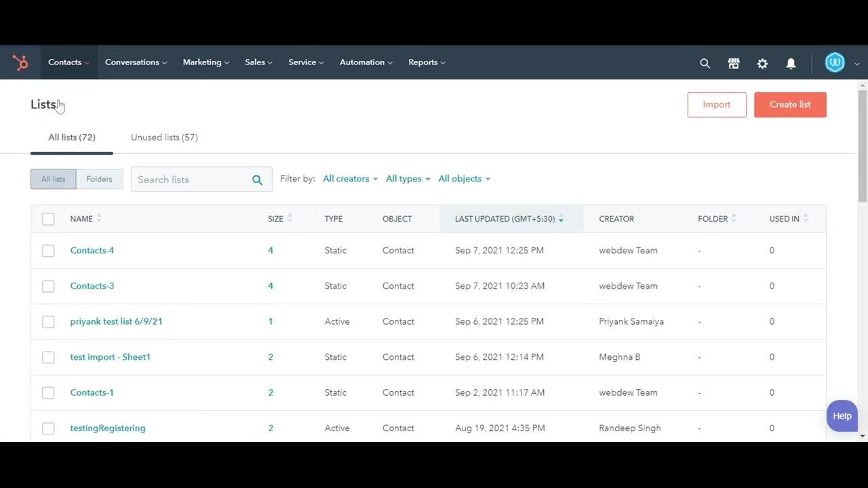Open the notifications bell
868x488 pixels.
pos(791,63)
